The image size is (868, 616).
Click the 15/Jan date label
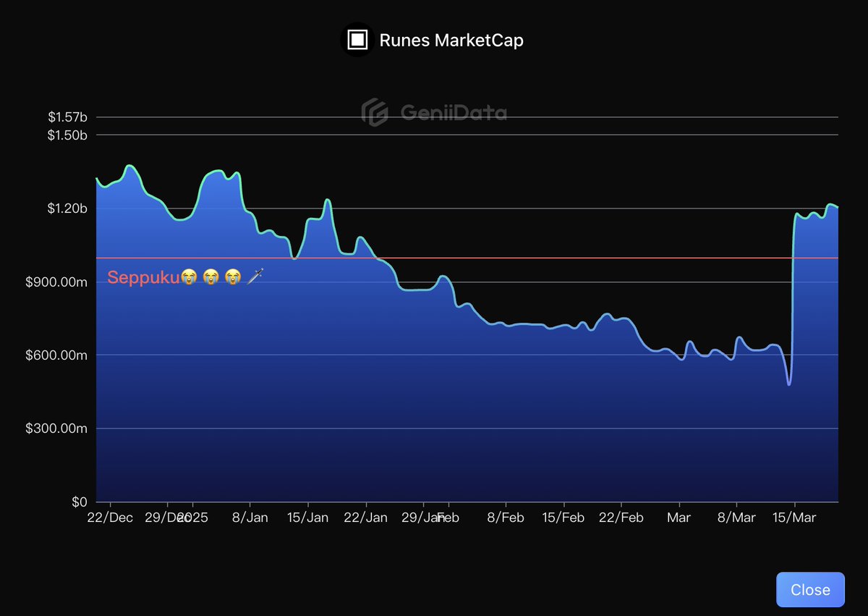(x=308, y=518)
